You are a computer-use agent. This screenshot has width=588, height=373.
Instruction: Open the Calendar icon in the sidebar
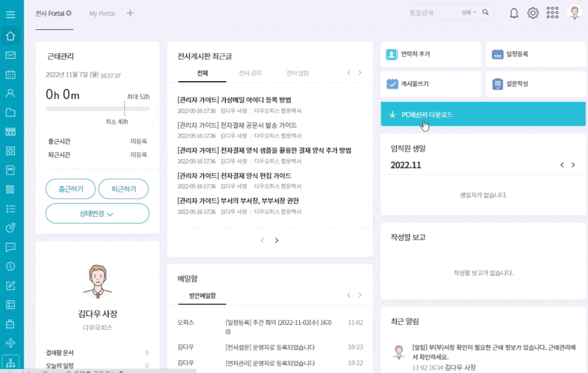point(10,74)
